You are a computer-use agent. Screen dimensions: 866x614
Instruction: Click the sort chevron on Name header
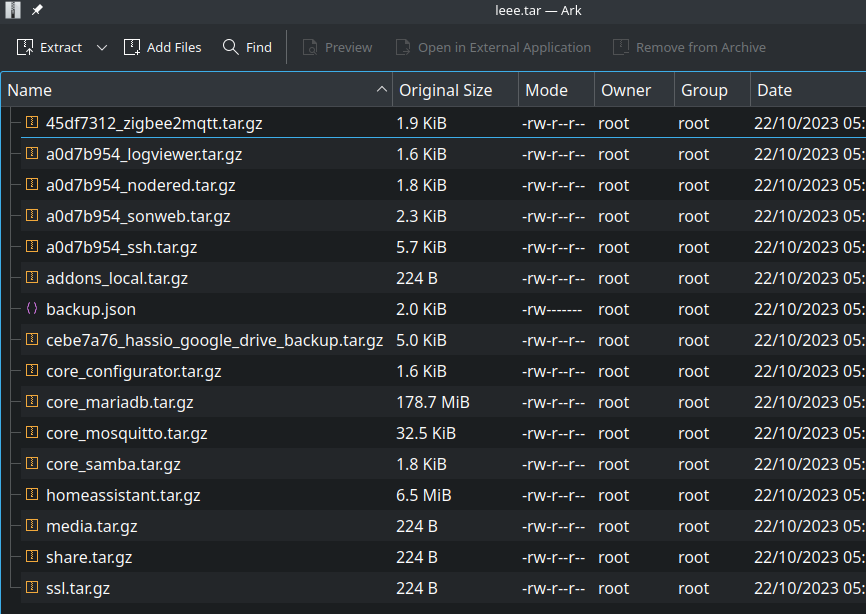pyautogui.click(x=381, y=89)
